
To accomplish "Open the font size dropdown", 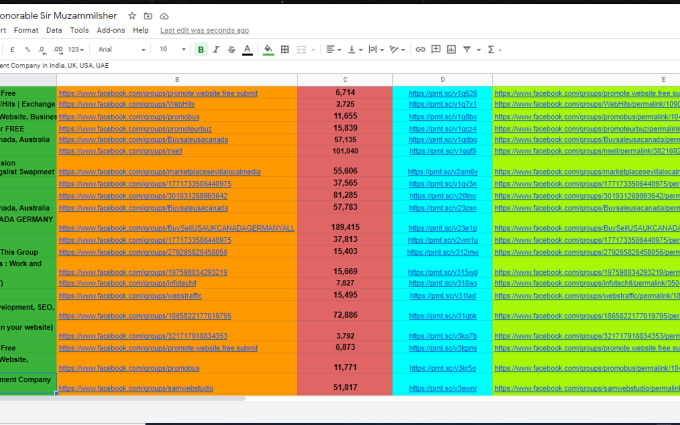I will pos(168,49).
